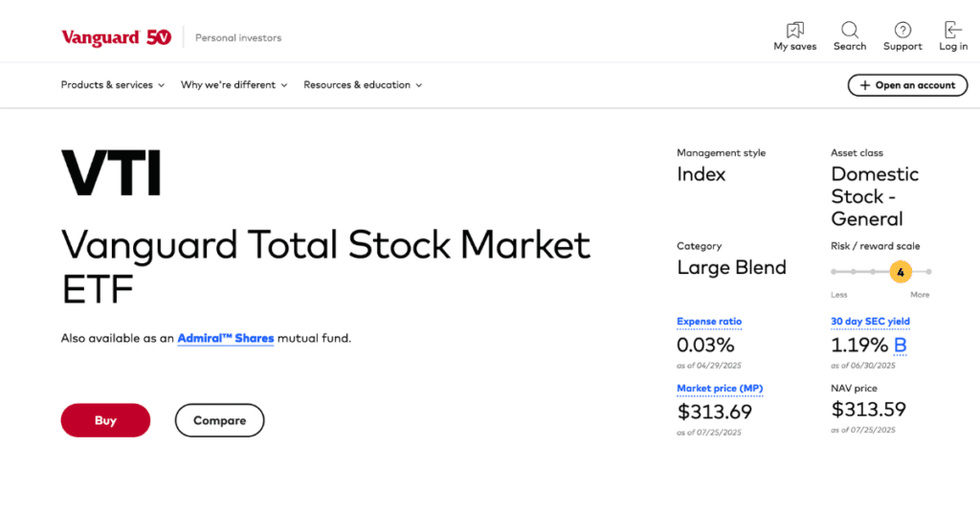Click the risk scale level 4 marker
980x515 pixels.
coord(901,272)
